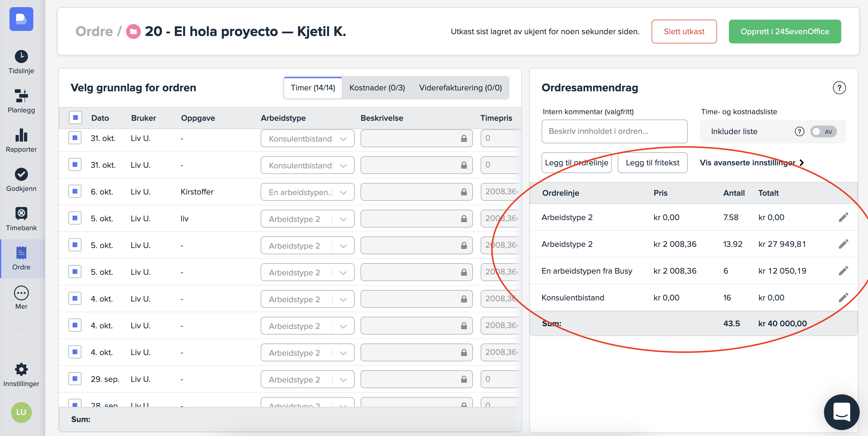The height and width of the screenshot is (436, 868).
Task: Go to Rapporter bar chart icon
Action: (21, 135)
